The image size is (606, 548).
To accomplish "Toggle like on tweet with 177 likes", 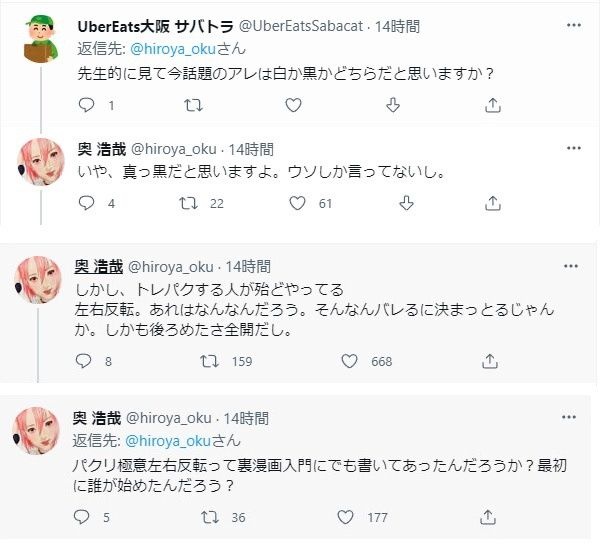I will click(x=345, y=517).
